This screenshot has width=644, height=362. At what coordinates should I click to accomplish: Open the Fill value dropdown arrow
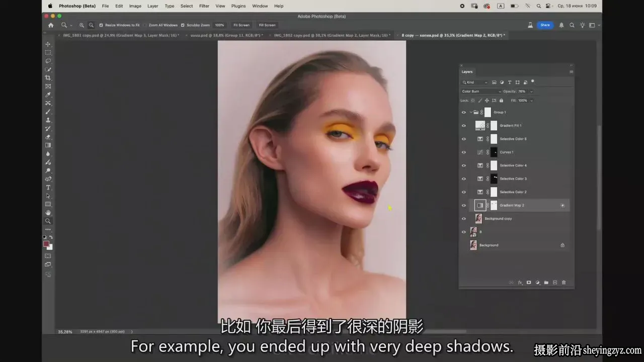531,101
